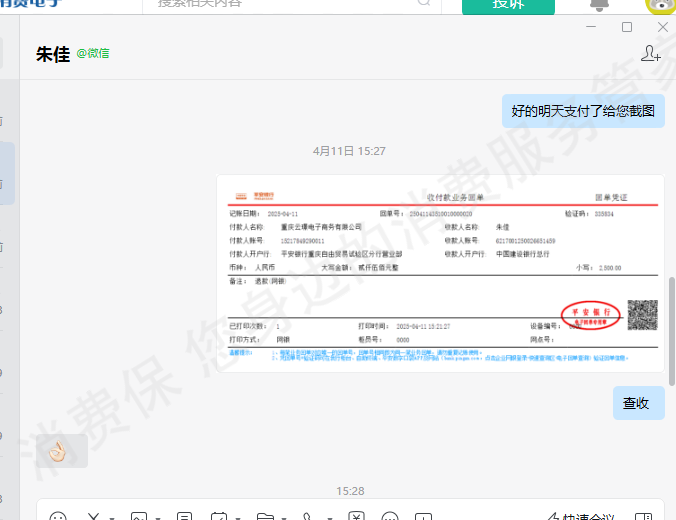Select the scissors screenshot tool
This screenshot has width=676, height=520.
click(x=93, y=516)
